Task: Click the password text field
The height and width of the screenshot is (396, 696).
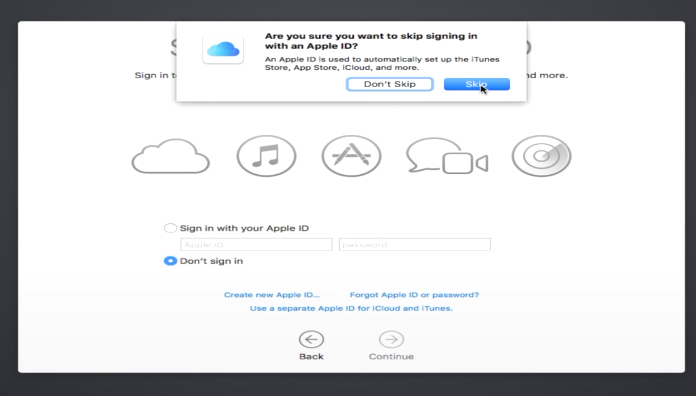Action: 415,245
